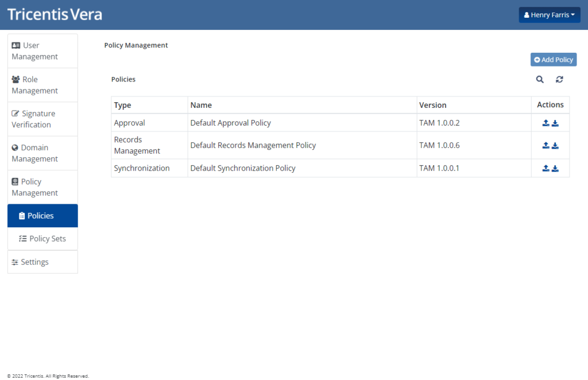Click the Type column header

pos(149,105)
